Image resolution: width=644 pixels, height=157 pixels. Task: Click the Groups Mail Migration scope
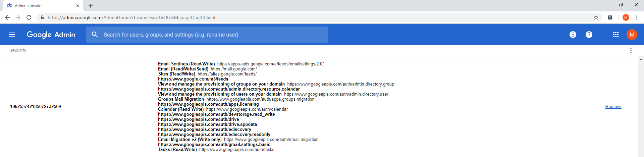(x=181, y=99)
